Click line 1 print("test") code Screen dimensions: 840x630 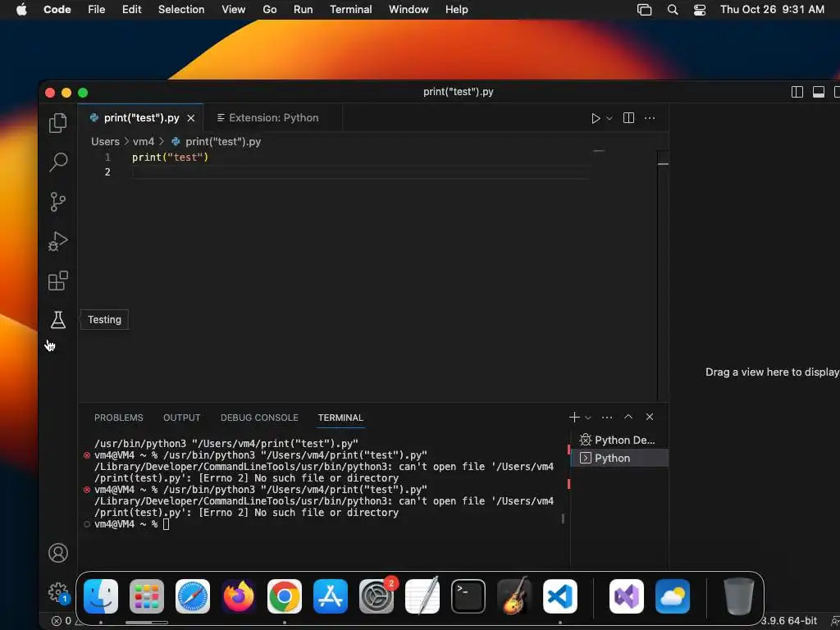point(170,157)
